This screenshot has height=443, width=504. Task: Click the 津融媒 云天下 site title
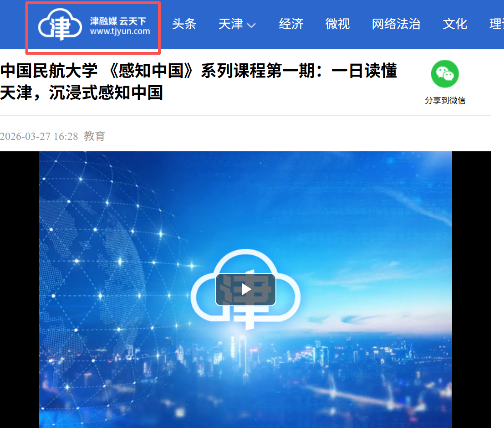[x=118, y=21]
